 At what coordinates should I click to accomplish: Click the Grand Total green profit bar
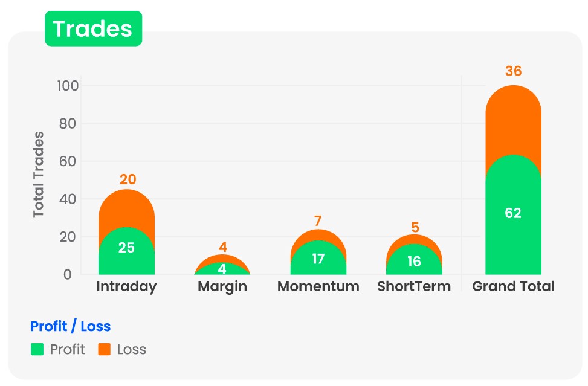pos(513,230)
